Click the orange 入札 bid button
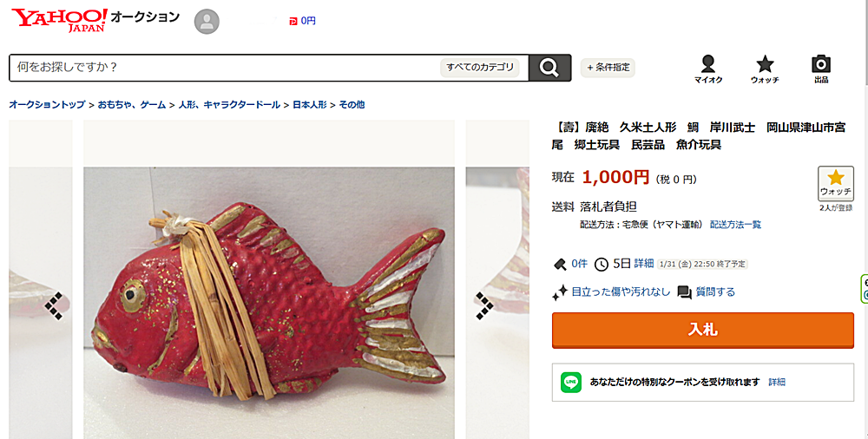 [x=702, y=330]
